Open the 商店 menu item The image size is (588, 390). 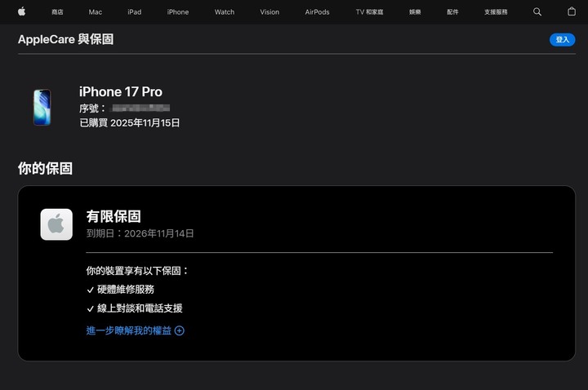[x=57, y=12]
